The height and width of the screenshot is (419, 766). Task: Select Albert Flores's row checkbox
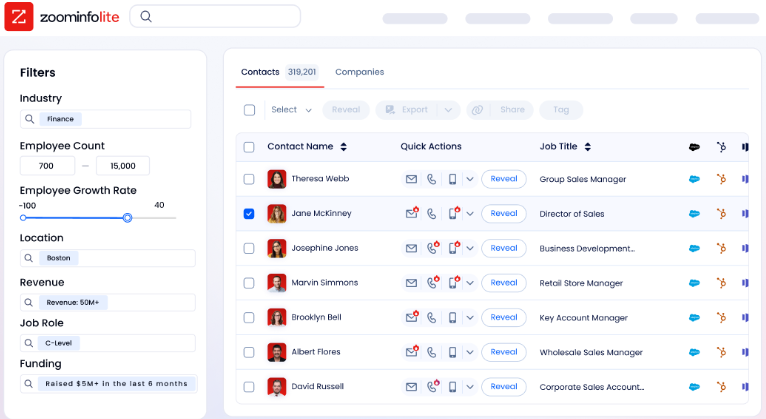click(249, 353)
